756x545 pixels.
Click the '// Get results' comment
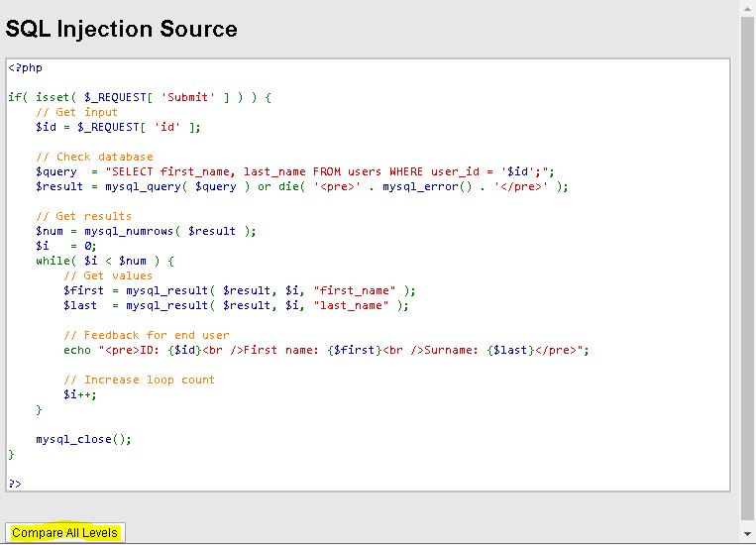(x=83, y=216)
